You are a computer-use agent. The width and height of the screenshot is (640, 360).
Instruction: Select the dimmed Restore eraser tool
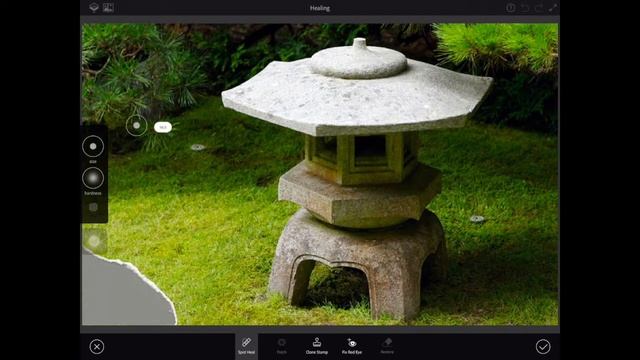tap(387, 346)
